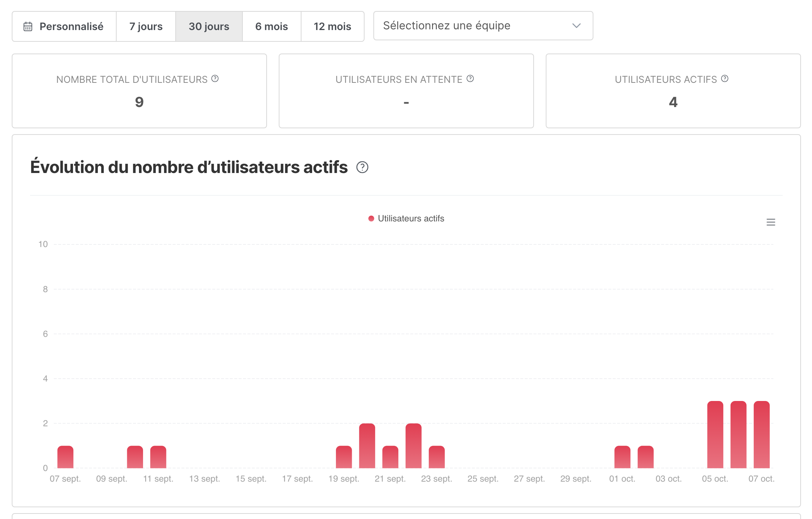Click the Évolution du nombre d'utilisateurs actifs heading
Image resolution: width=812 pixels, height=519 pixels.
tap(189, 167)
